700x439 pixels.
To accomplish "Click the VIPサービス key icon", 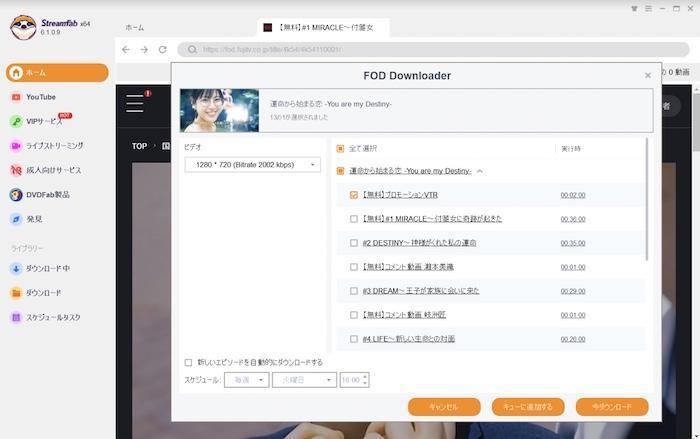I will [x=16, y=121].
